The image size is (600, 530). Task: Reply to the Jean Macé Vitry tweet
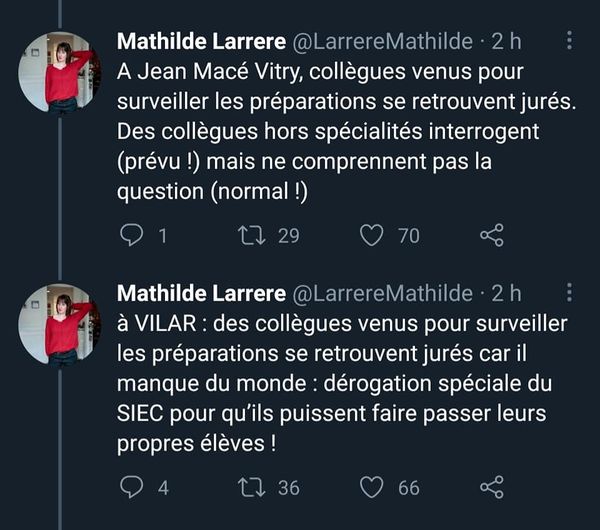point(132,235)
